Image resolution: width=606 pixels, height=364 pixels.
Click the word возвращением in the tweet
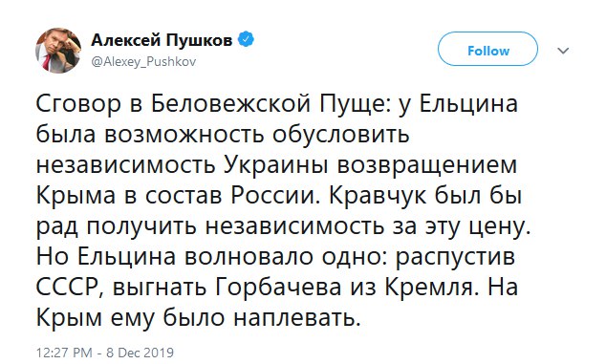[427, 166]
